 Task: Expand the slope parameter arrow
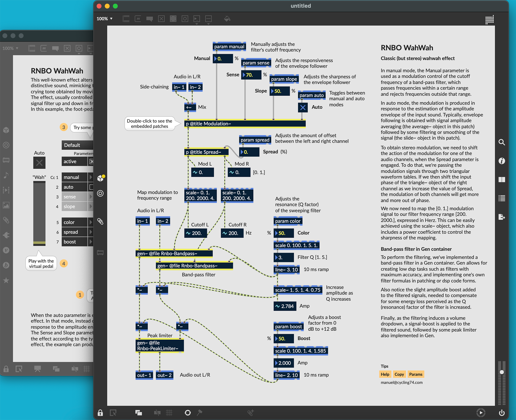click(91, 206)
